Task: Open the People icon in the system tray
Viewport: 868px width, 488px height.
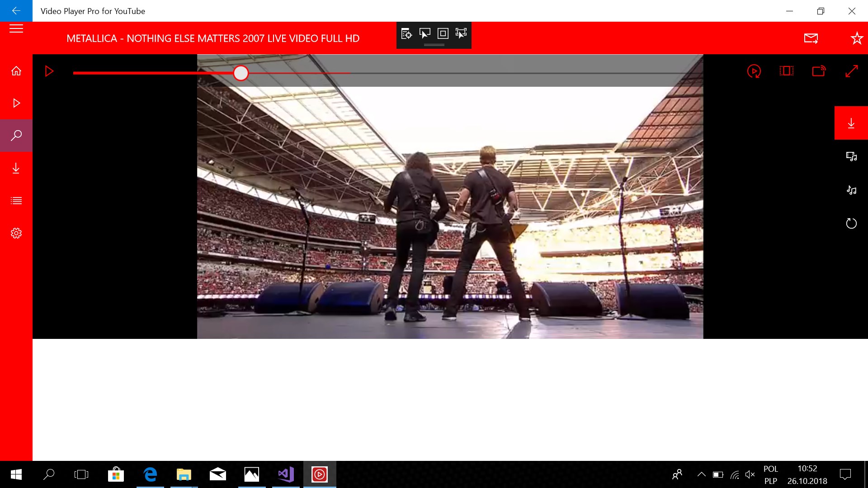Action: tap(677, 474)
